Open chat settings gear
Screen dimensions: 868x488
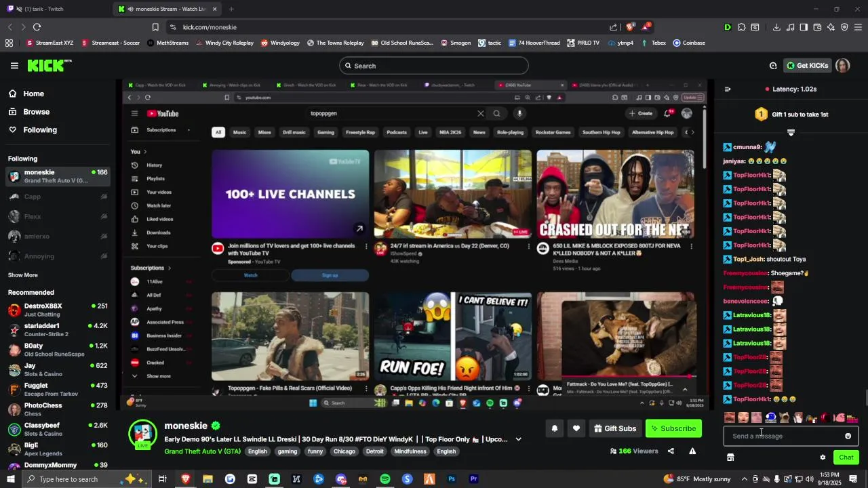(823, 457)
